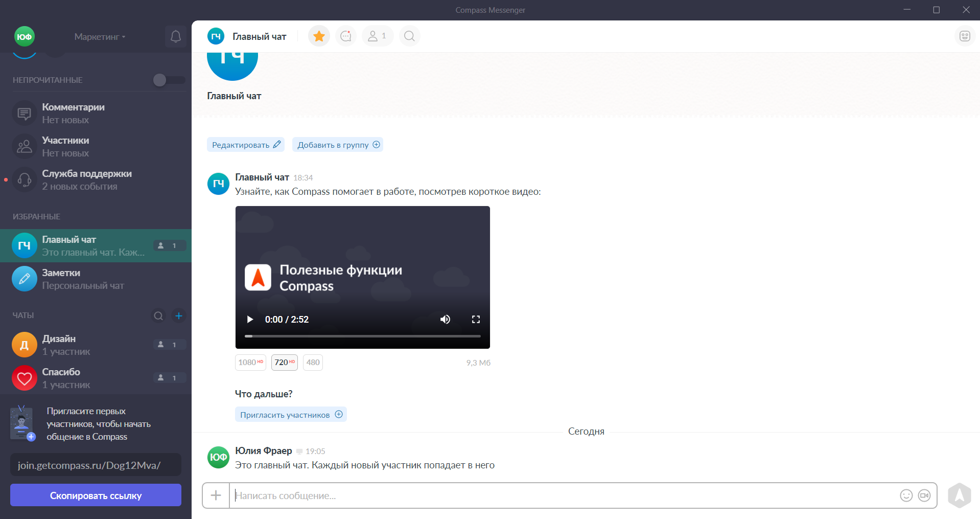
Task: Toggle favorite star for Главный чат
Action: pos(319,36)
